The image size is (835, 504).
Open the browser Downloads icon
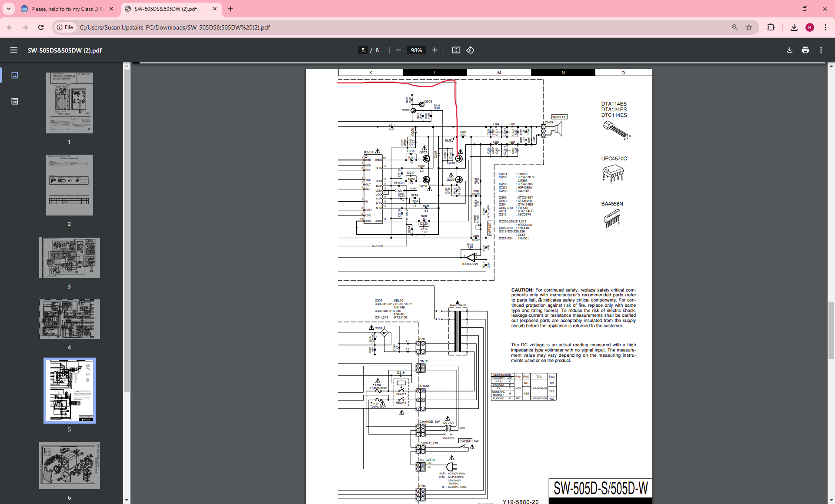(x=794, y=27)
